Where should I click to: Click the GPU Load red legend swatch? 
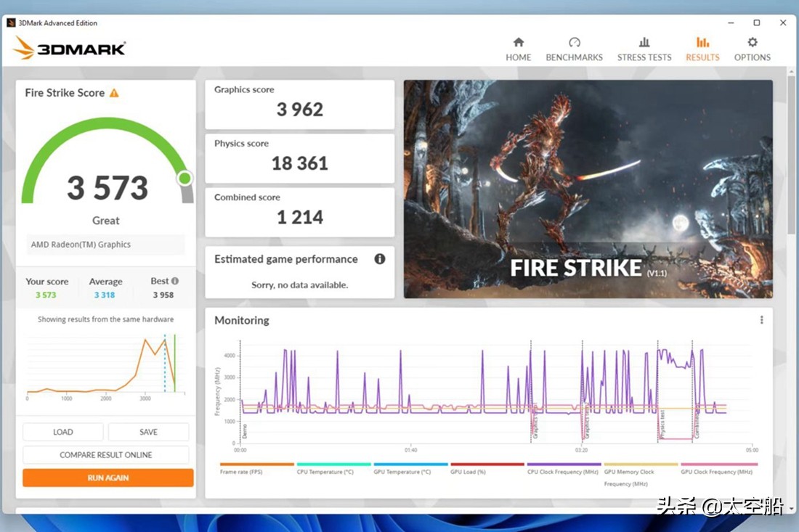(487, 465)
